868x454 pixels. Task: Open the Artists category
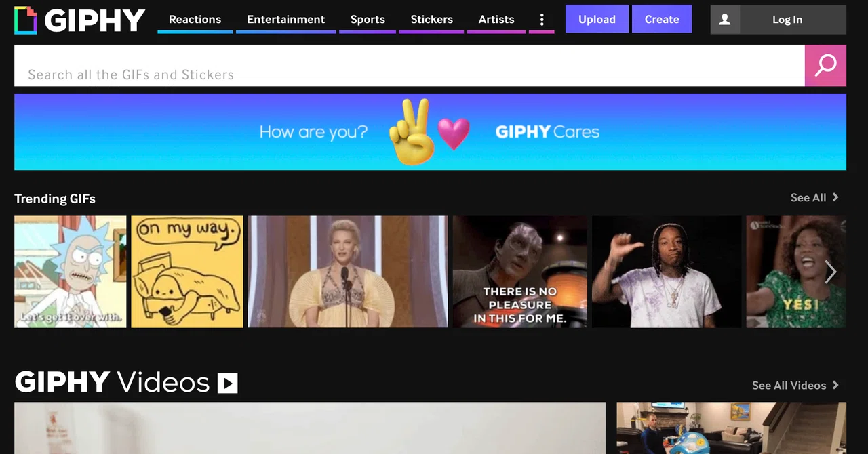[496, 20]
